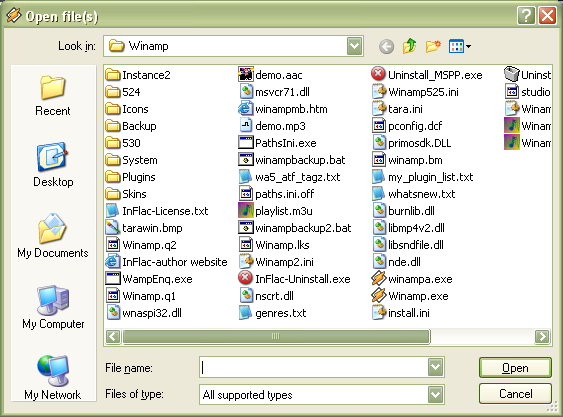Select the Winamp.exe icon

379,296
